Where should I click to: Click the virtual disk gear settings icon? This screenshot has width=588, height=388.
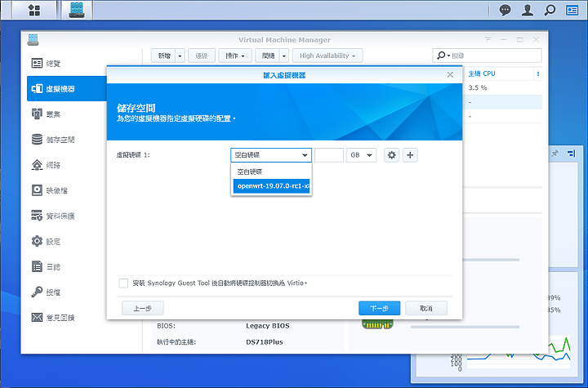tap(391, 155)
